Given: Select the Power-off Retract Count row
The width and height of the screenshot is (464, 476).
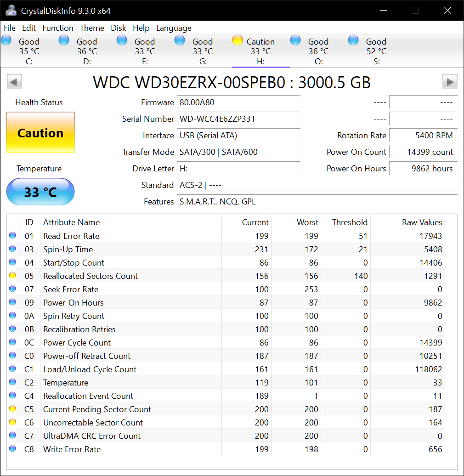Looking at the screenshot, I should (226, 356).
